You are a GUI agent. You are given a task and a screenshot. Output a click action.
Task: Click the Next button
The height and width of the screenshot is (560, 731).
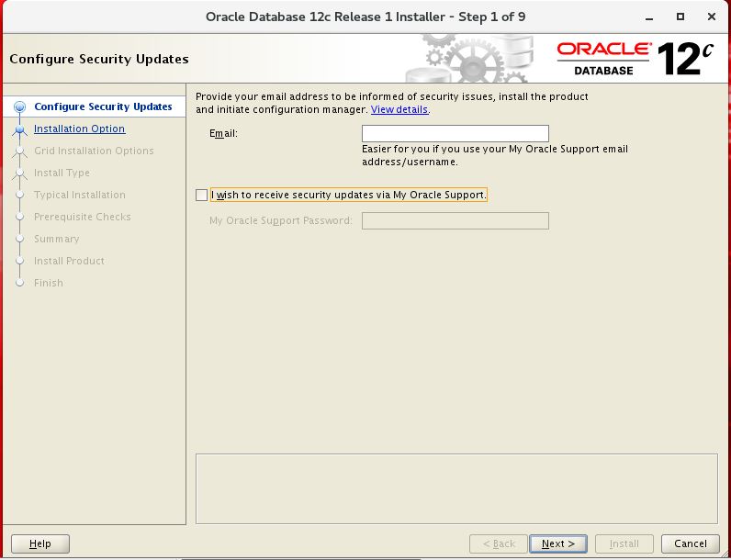[558, 543]
